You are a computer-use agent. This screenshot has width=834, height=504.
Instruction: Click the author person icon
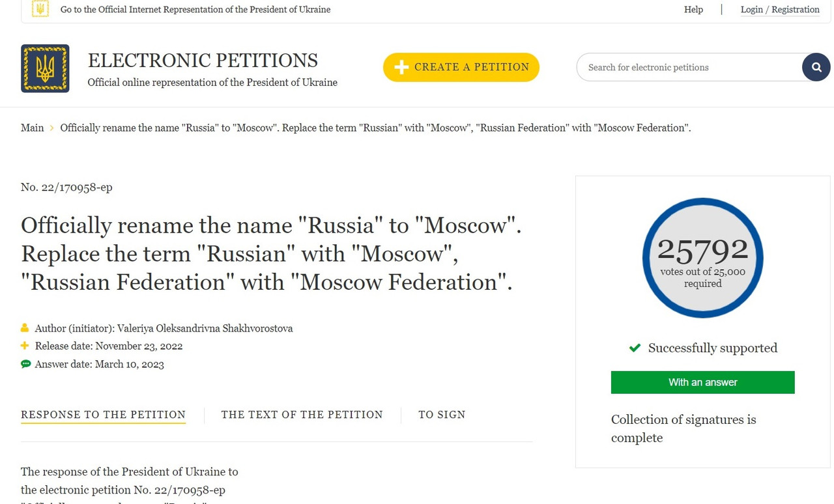(25, 328)
